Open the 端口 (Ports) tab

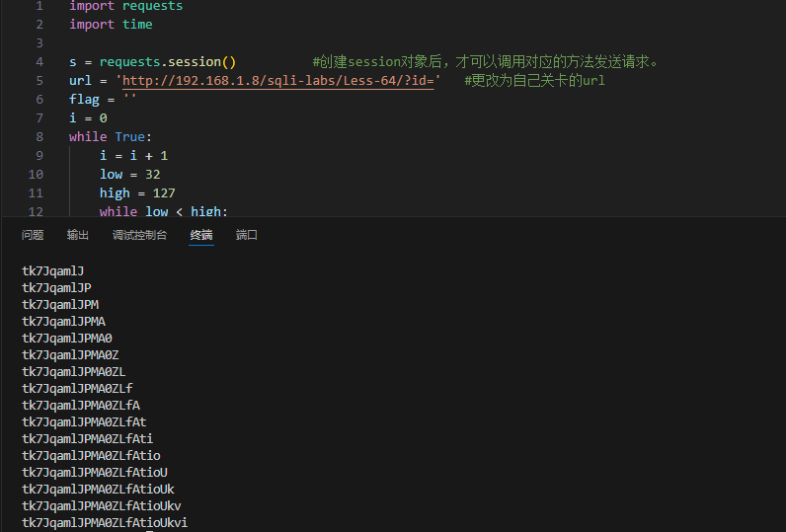[x=247, y=235]
